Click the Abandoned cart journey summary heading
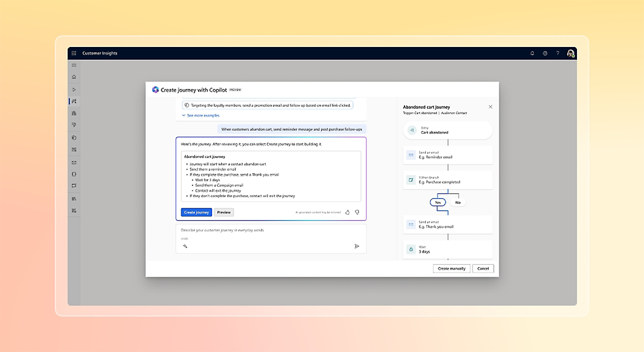 [205, 157]
